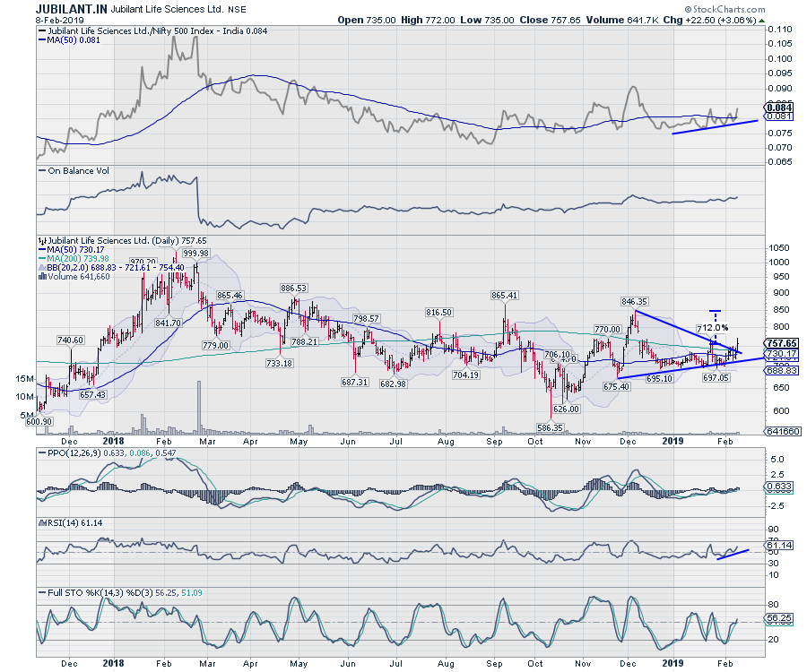Click the 695.10 price label
Viewport: 807px width, 672px height.
pyautogui.click(x=659, y=378)
